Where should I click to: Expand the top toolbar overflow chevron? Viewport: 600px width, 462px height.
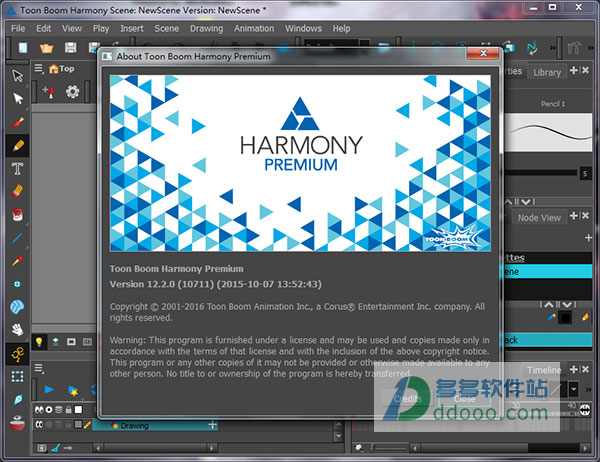click(553, 48)
